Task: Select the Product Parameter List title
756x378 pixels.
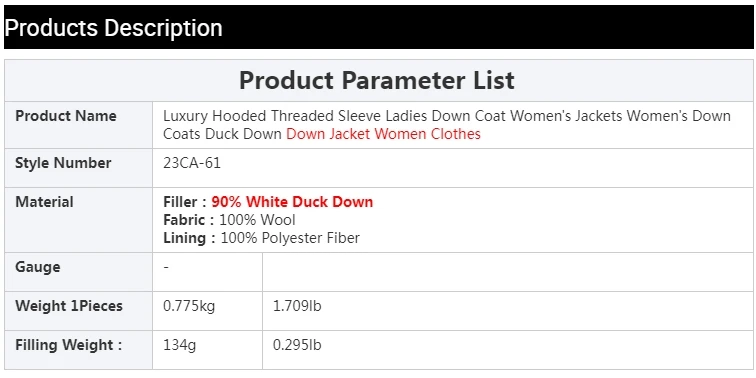Action: (377, 80)
